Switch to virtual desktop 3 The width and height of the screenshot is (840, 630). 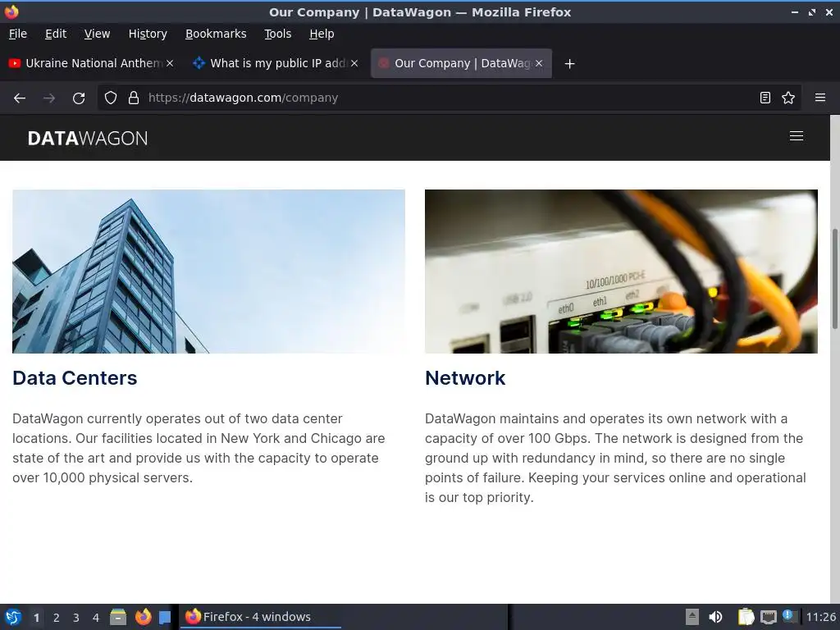click(x=76, y=618)
